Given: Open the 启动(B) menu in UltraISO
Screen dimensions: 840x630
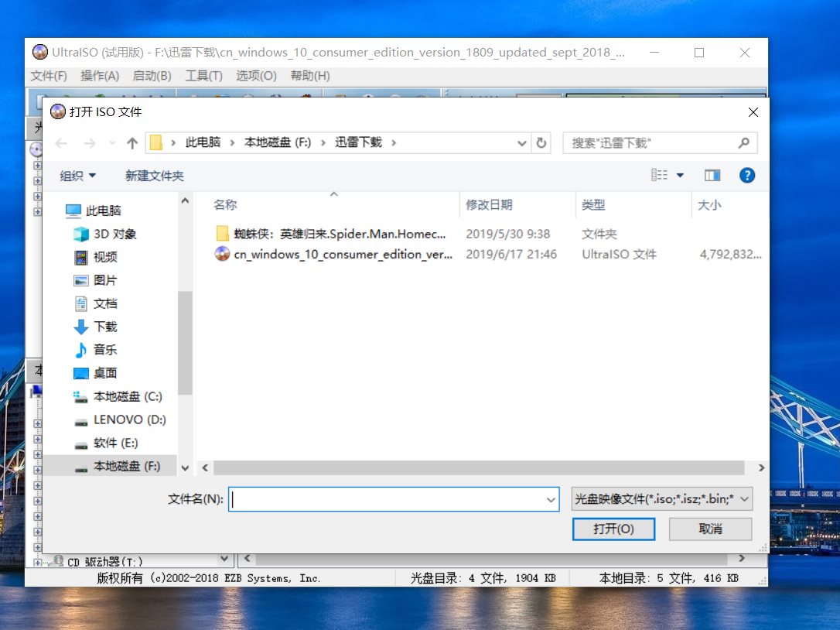Looking at the screenshot, I should pos(152,76).
